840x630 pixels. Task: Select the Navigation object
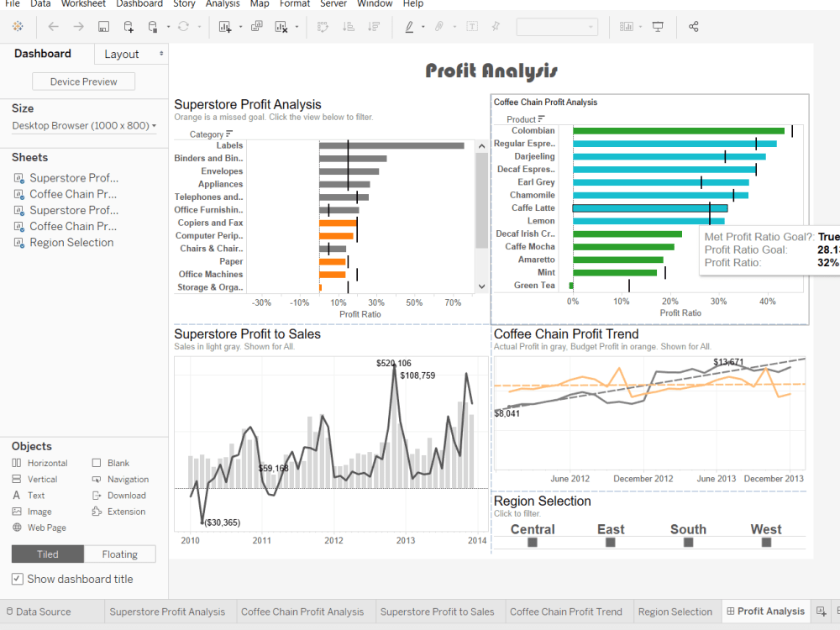point(120,479)
